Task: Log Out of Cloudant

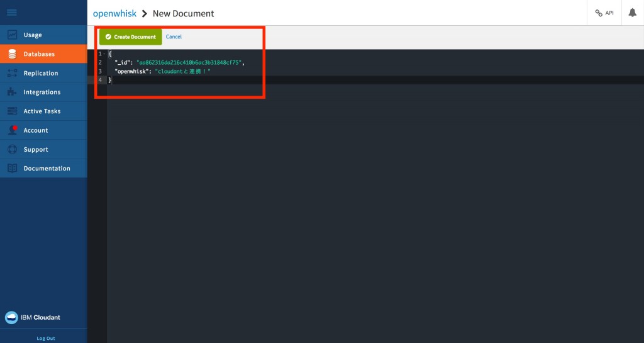Action: click(x=45, y=339)
